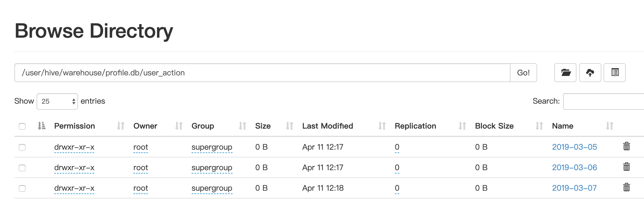Toggle the select-all checkbox in table header
Image resolution: width=644 pixels, height=199 pixels.
[x=22, y=126]
